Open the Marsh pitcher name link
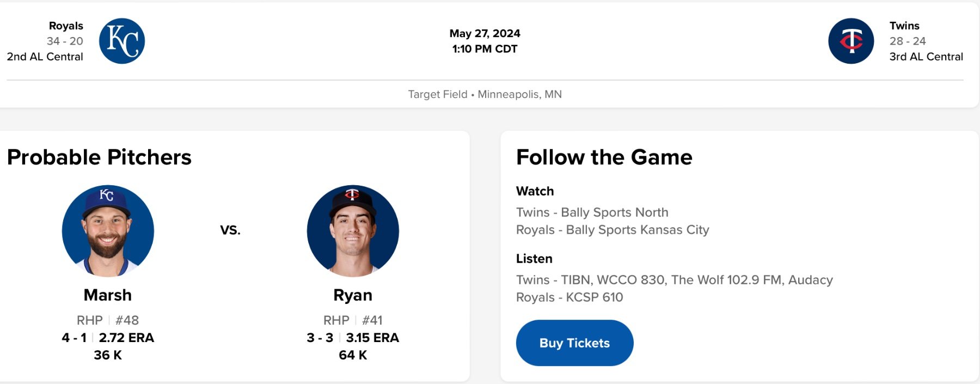Viewport: 980px width, 384px height. [x=108, y=295]
